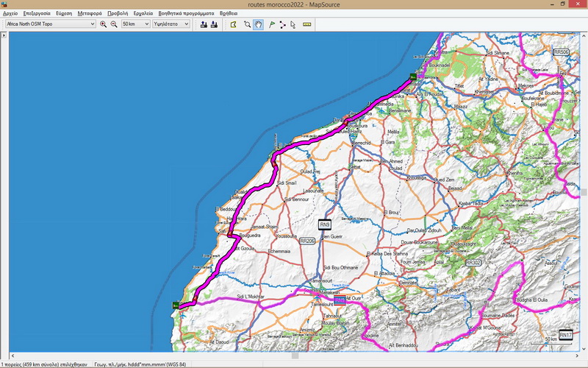Click the Berrechid town label

(x=361, y=143)
